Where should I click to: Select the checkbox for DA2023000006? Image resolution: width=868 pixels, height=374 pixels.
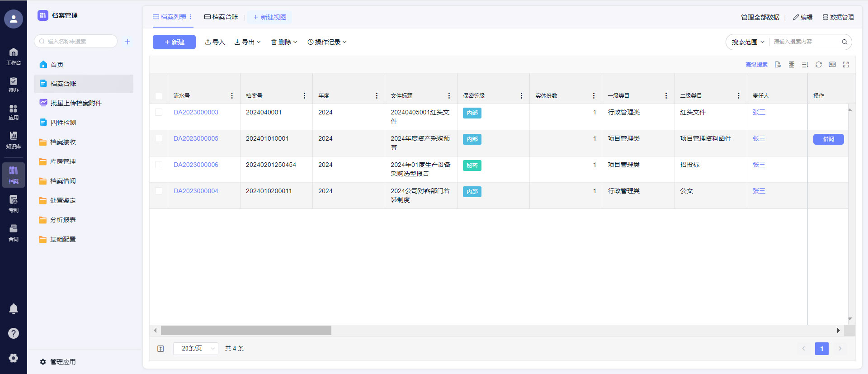pos(159,165)
